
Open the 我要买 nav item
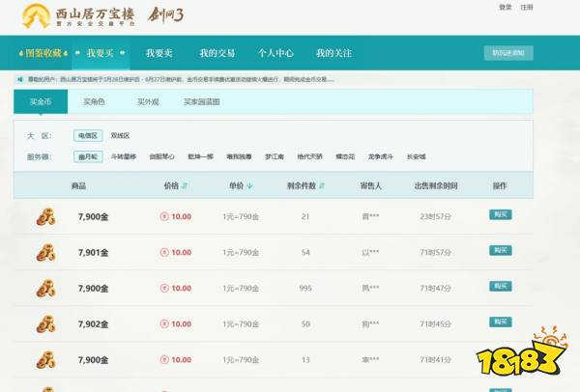coord(101,53)
